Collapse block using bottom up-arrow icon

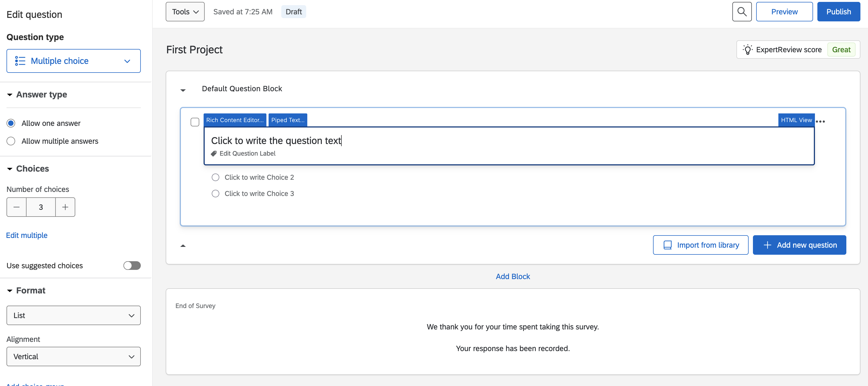pyautogui.click(x=183, y=246)
